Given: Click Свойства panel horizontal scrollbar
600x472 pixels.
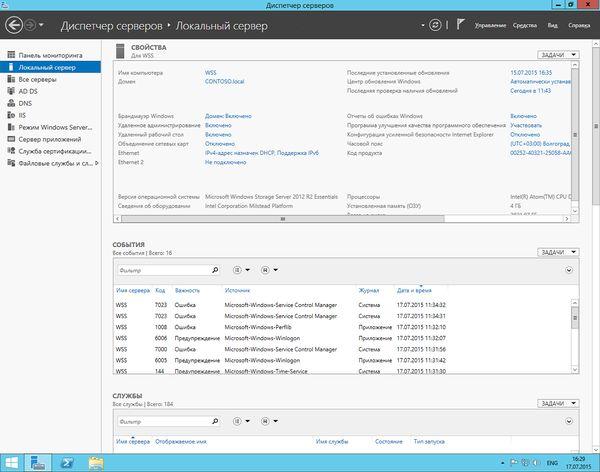Looking at the screenshot, I should [283, 219].
